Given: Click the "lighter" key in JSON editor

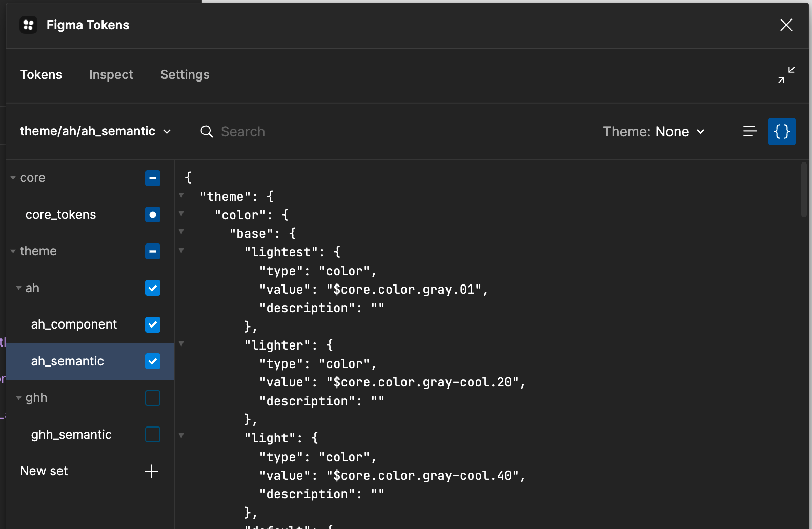Looking at the screenshot, I should pyautogui.click(x=277, y=345).
